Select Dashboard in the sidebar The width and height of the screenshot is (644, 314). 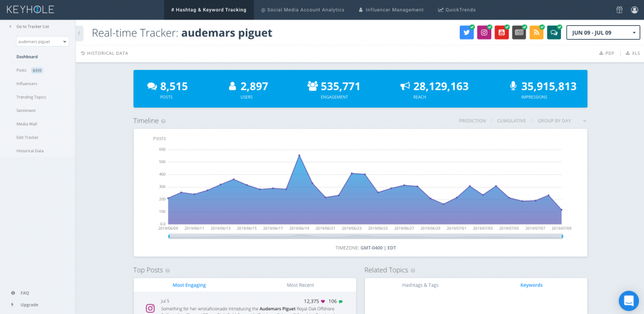27,57
